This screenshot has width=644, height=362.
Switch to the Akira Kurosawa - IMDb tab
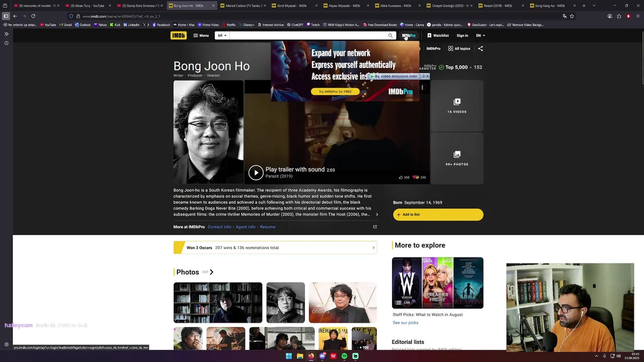click(x=396, y=6)
